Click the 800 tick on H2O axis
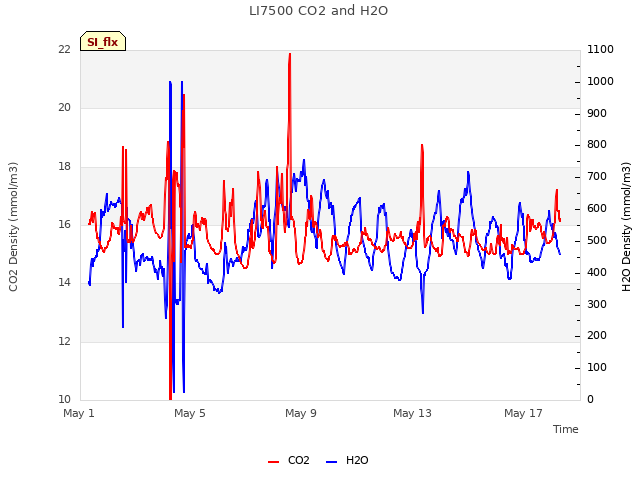This screenshot has width=640, height=480. (597, 145)
